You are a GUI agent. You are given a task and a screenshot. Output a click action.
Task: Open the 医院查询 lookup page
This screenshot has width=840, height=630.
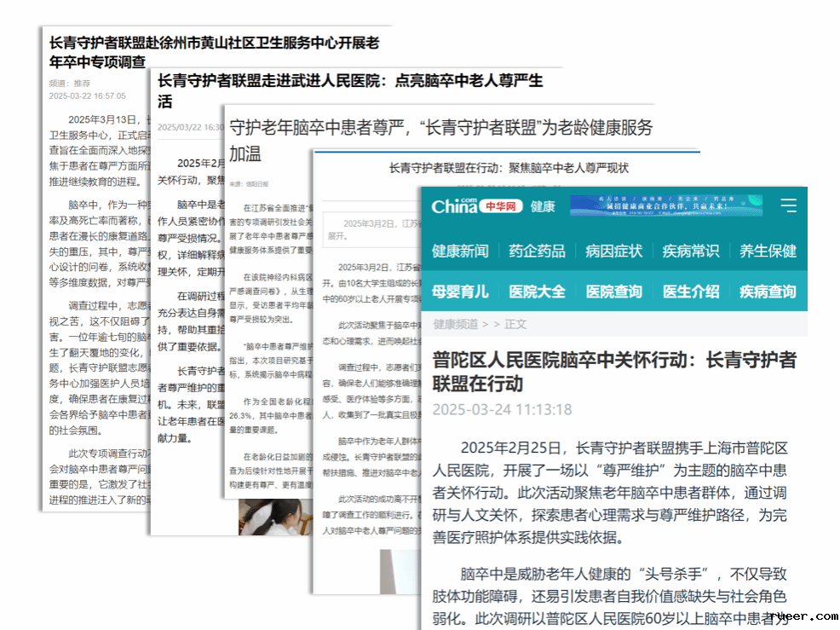[613, 292]
